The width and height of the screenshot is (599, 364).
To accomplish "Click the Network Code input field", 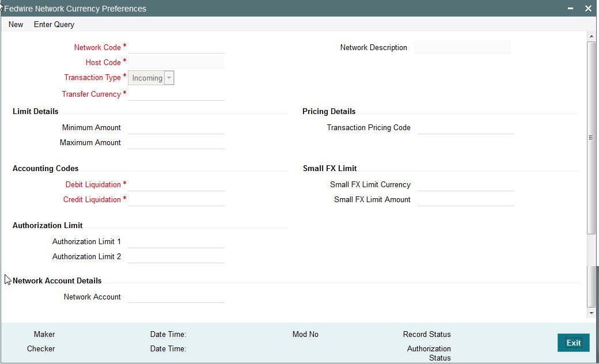I will click(176, 47).
